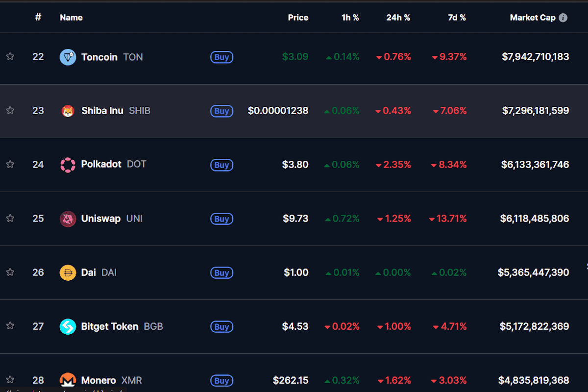Viewport: 588px width, 392px height.
Task: Open the Polkadot DOT coin page
Action: 114,164
